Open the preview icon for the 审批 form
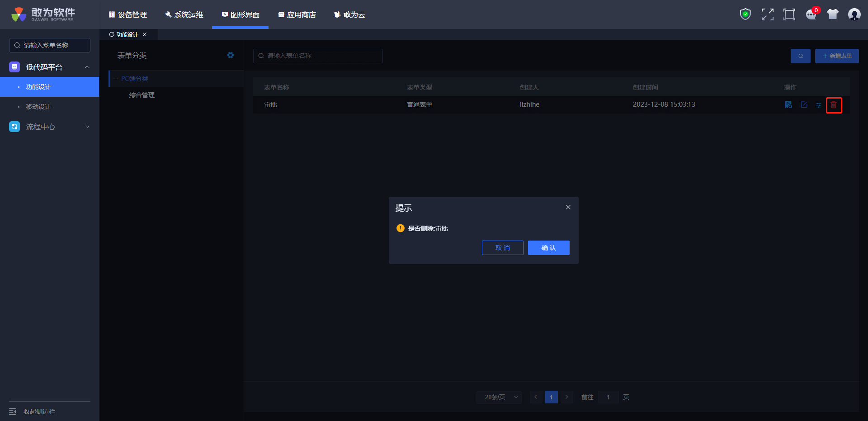868x421 pixels. point(788,105)
